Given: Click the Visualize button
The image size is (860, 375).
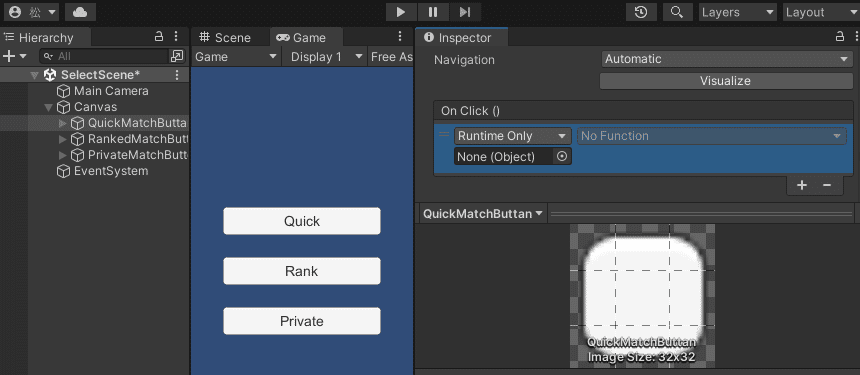Looking at the screenshot, I should 726,81.
